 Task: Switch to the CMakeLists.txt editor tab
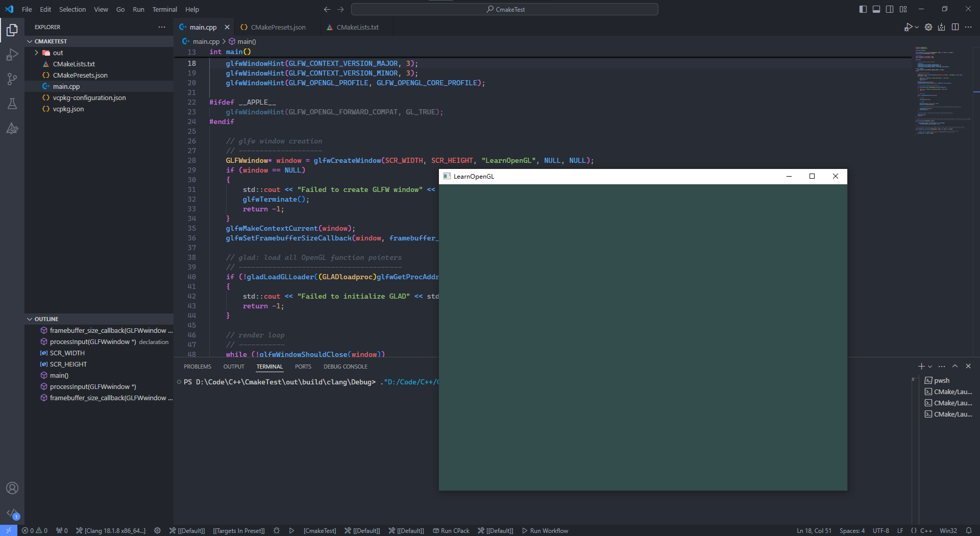pos(357,27)
